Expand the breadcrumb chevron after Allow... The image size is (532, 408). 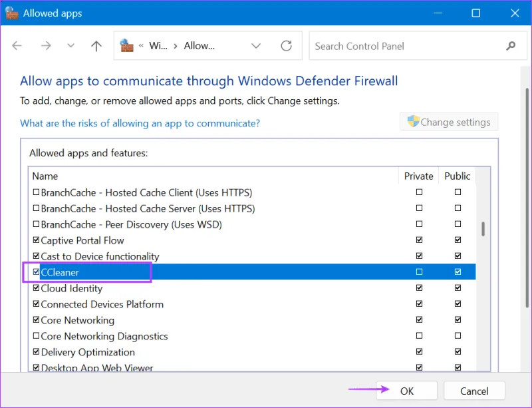256,45
